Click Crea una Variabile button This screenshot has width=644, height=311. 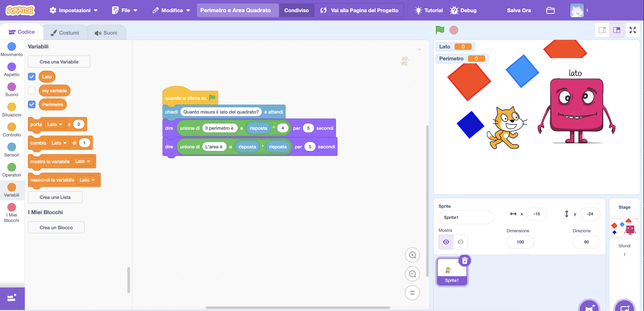59,62
